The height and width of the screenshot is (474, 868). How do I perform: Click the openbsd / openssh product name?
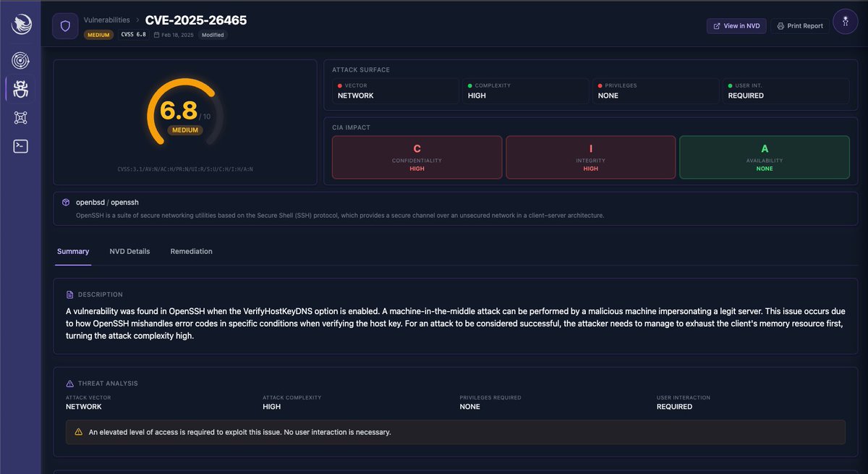[107, 203]
